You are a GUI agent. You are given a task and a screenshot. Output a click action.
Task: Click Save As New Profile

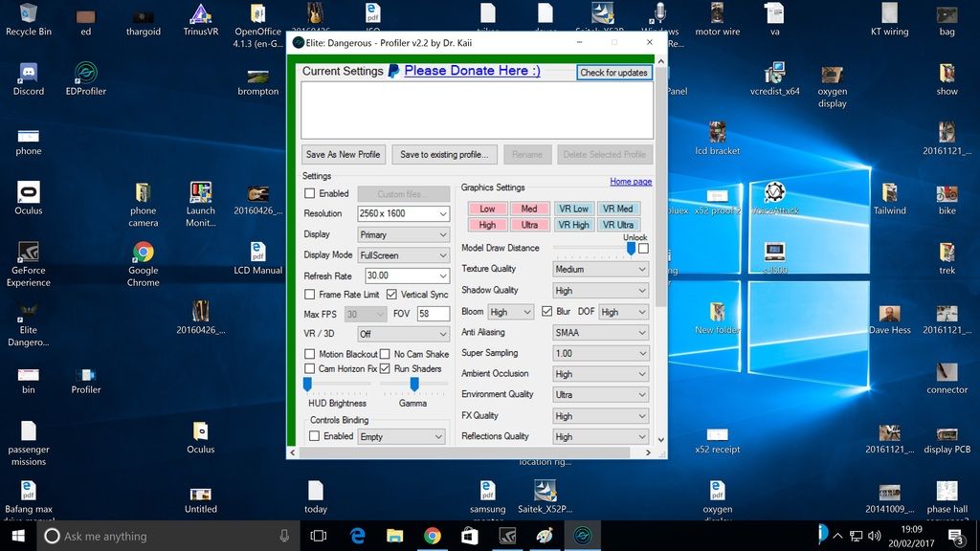pyautogui.click(x=344, y=154)
